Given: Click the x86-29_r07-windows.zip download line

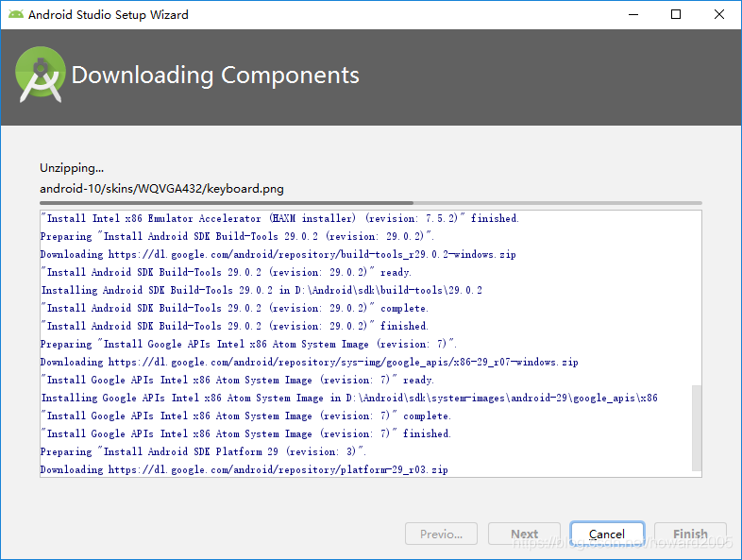Looking at the screenshot, I should point(310,362).
